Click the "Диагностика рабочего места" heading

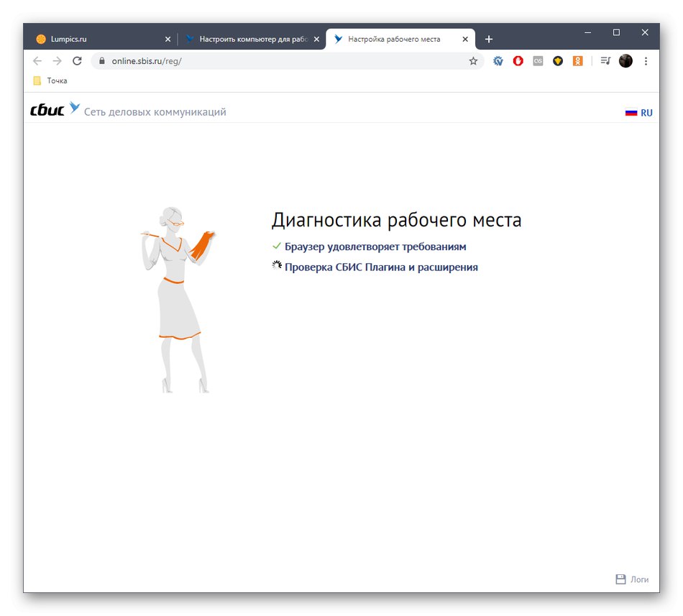pyautogui.click(x=396, y=220)
